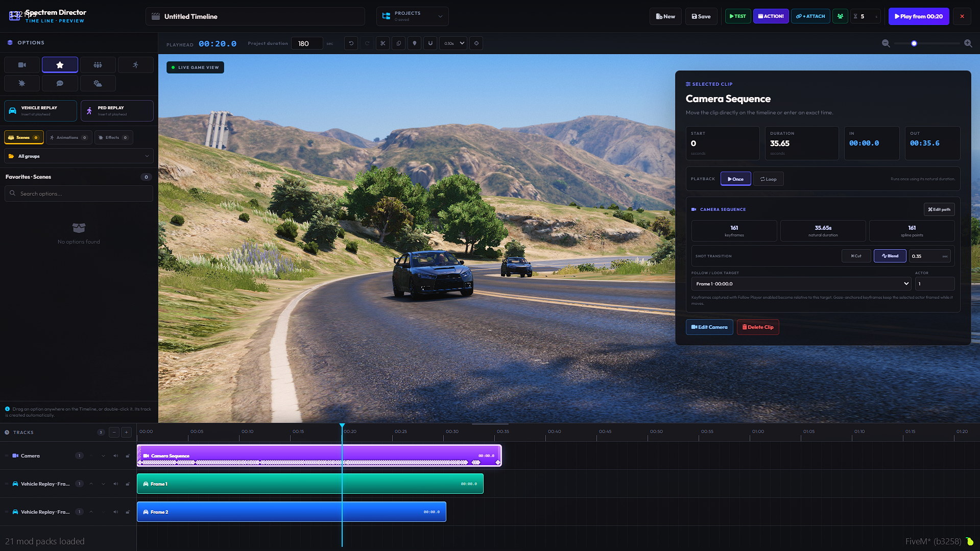Click the crosshair center-playhead icon

[x=476, y=43]
